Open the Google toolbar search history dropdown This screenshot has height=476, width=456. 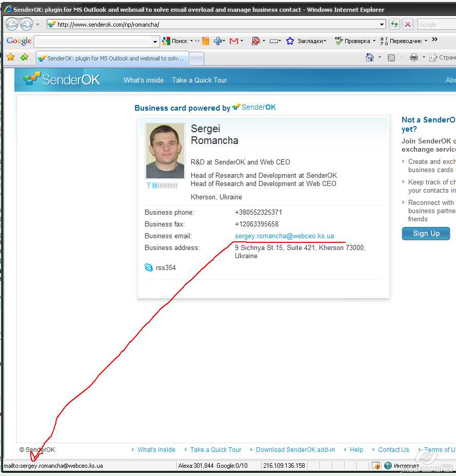click(x=155, y=42)
